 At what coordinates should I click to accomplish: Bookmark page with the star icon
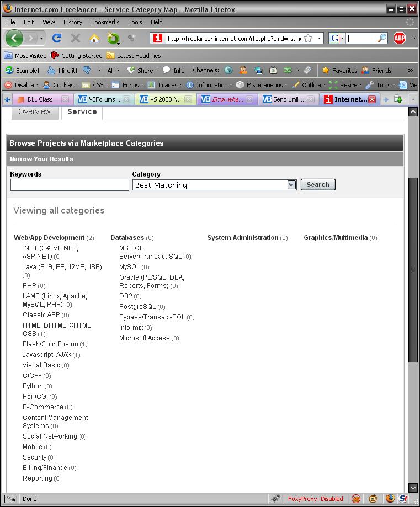[309, 38]
